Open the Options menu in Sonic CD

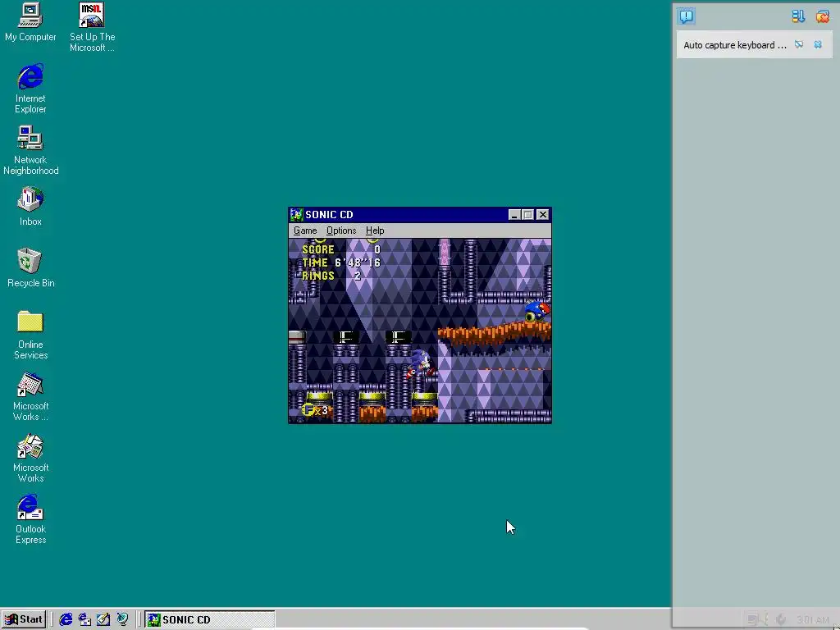point(341,231)
